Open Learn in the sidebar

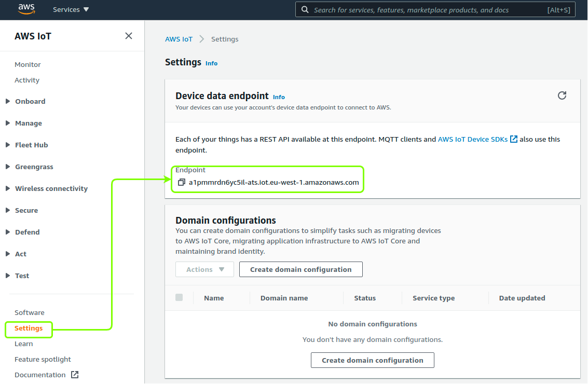click(24, 344)
